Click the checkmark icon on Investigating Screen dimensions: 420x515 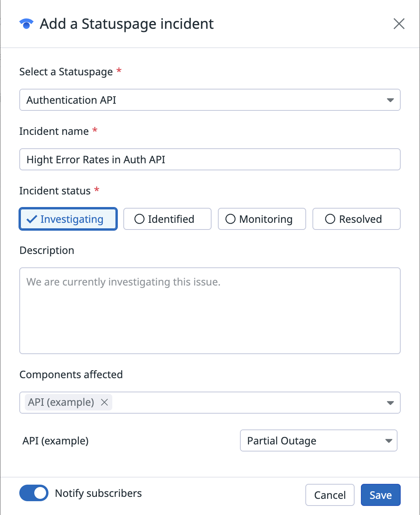32,219
